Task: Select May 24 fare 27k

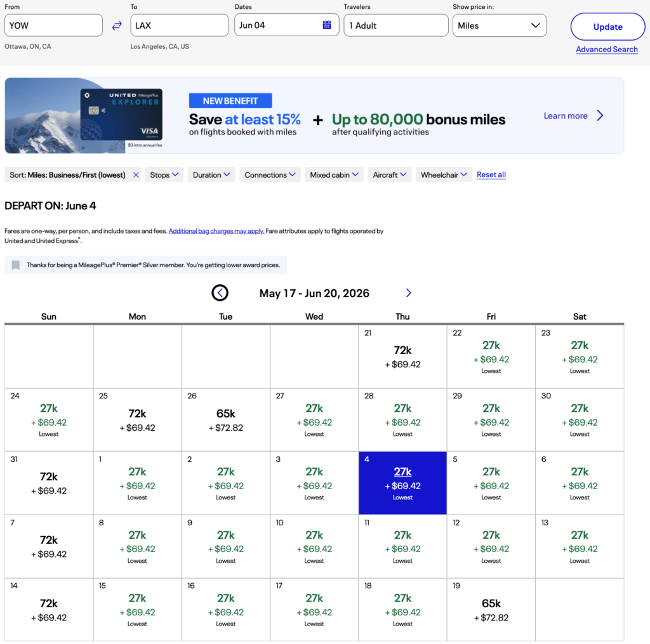Action: 49,420
